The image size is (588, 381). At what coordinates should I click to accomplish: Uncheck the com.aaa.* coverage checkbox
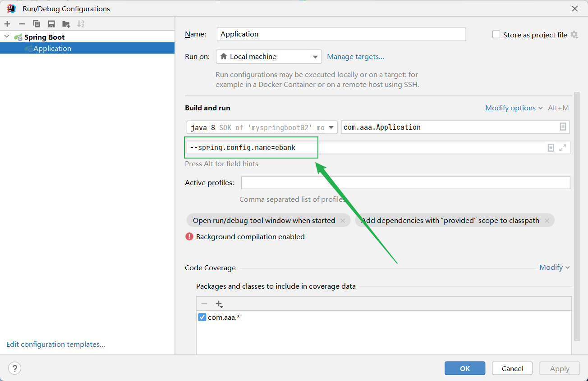click(x=202, y=317)
